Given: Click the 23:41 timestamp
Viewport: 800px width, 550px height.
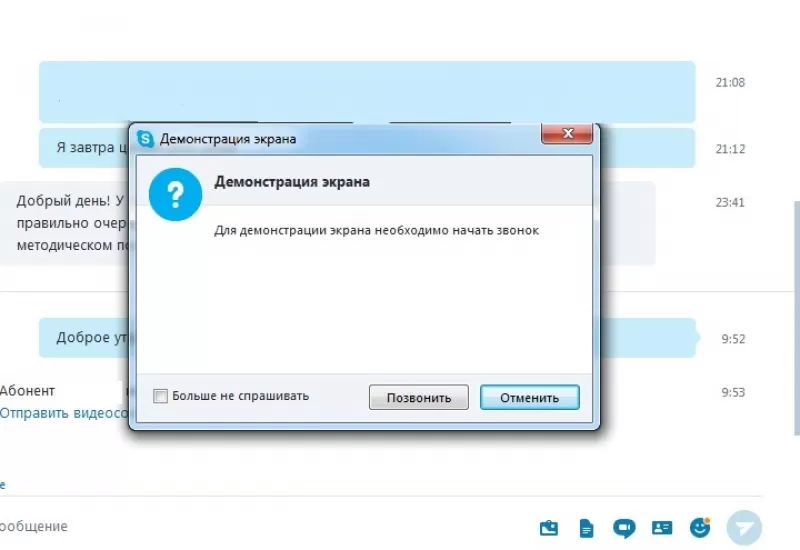Looking at the screenshot, I should (x=730, y=203).
